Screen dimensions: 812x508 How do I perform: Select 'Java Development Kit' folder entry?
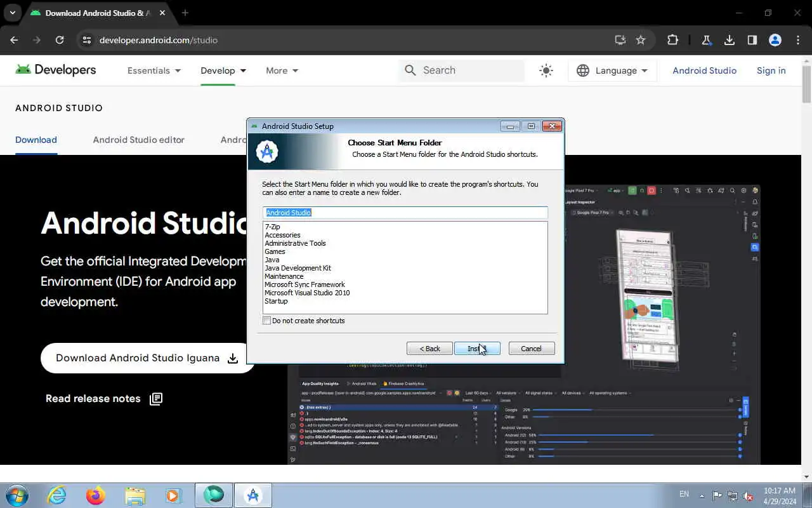pos(298,268)
